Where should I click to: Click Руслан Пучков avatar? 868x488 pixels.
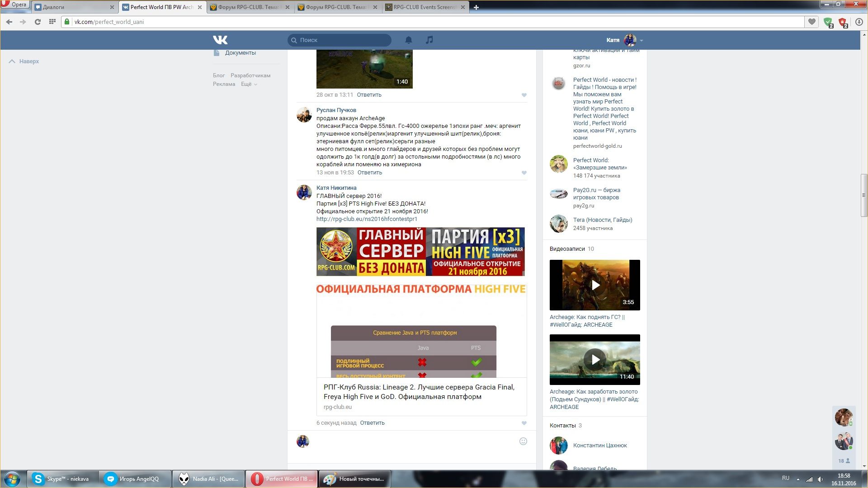click(304, 115)
